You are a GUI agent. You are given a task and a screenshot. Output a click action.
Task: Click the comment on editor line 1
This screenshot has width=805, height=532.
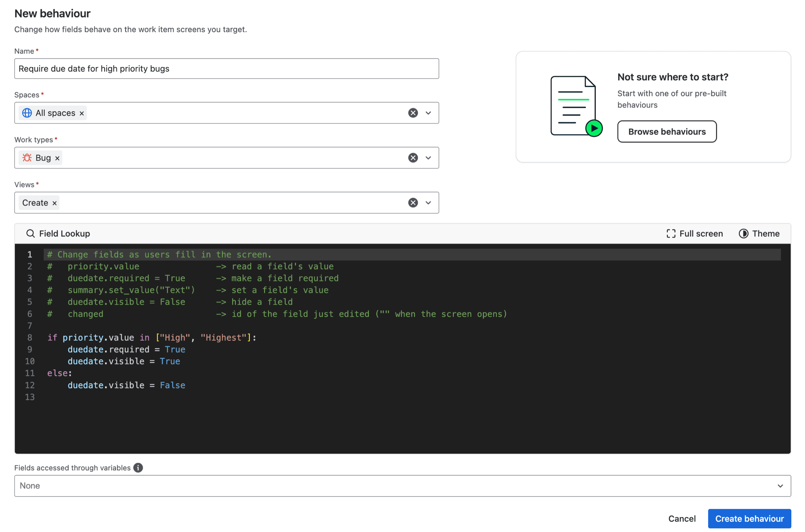click(x=159, y=254)
